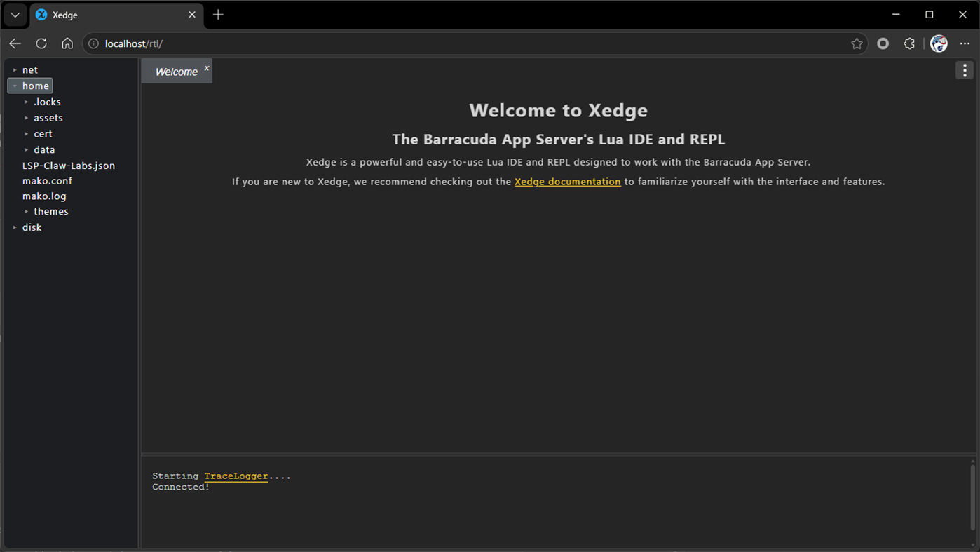Click the Xedge favicon in browser tab
The image size is (980, 552).
coord(41,15)
